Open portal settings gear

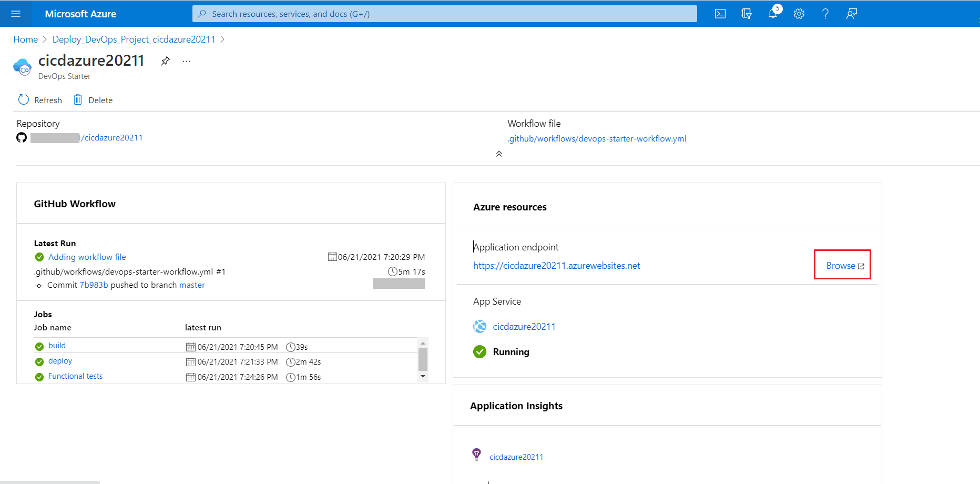pos(799,14)
